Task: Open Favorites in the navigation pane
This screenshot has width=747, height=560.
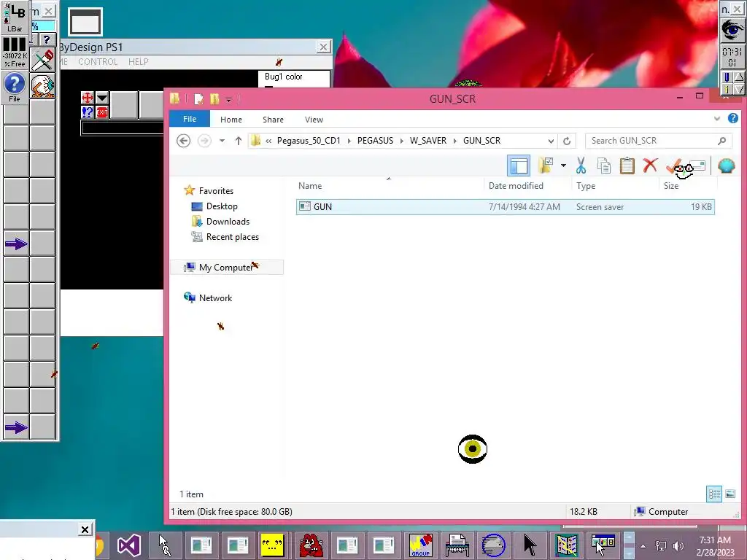Action: [216, 190]
